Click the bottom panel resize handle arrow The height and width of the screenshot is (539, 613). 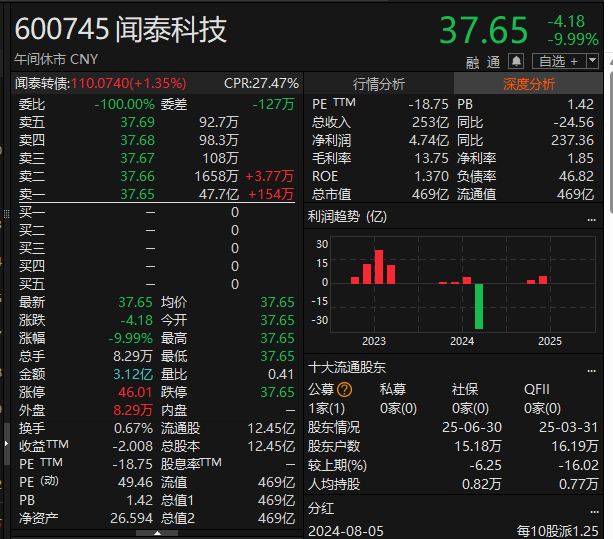coord(157,533)
